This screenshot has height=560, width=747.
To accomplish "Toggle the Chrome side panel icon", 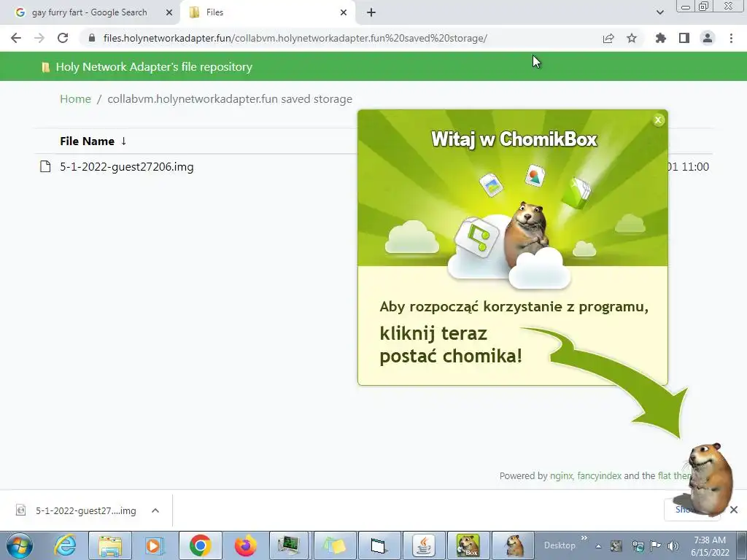I will pos(684,38).
